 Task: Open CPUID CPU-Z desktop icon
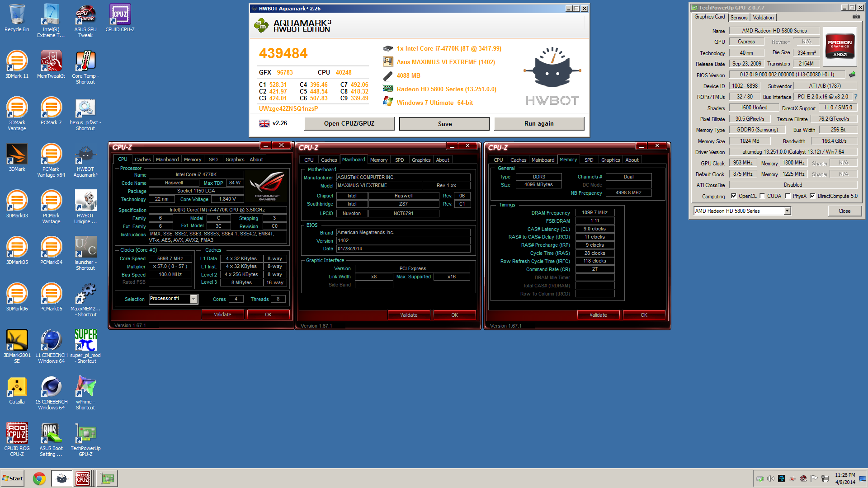(120, 19)
